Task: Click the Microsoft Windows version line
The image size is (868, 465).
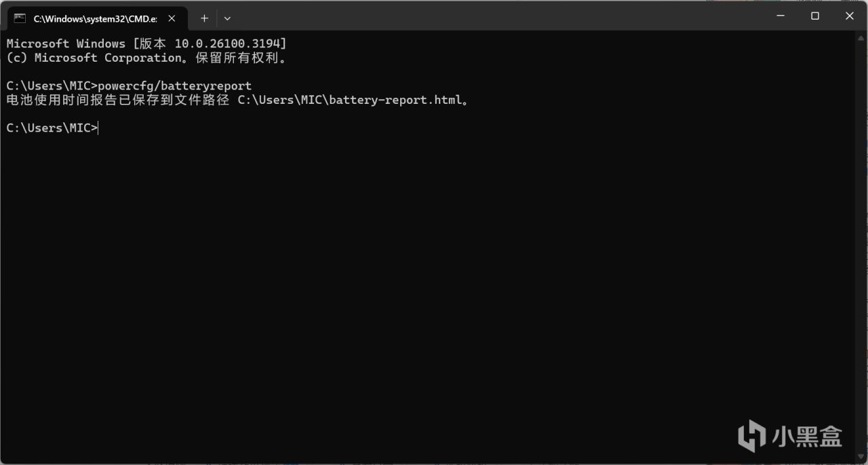Action: tap(146, 43)
